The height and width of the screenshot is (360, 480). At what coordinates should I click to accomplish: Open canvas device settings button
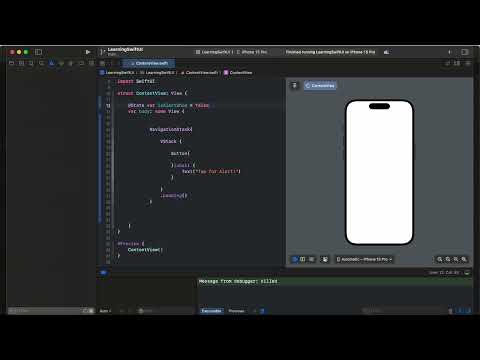[325, 259]
